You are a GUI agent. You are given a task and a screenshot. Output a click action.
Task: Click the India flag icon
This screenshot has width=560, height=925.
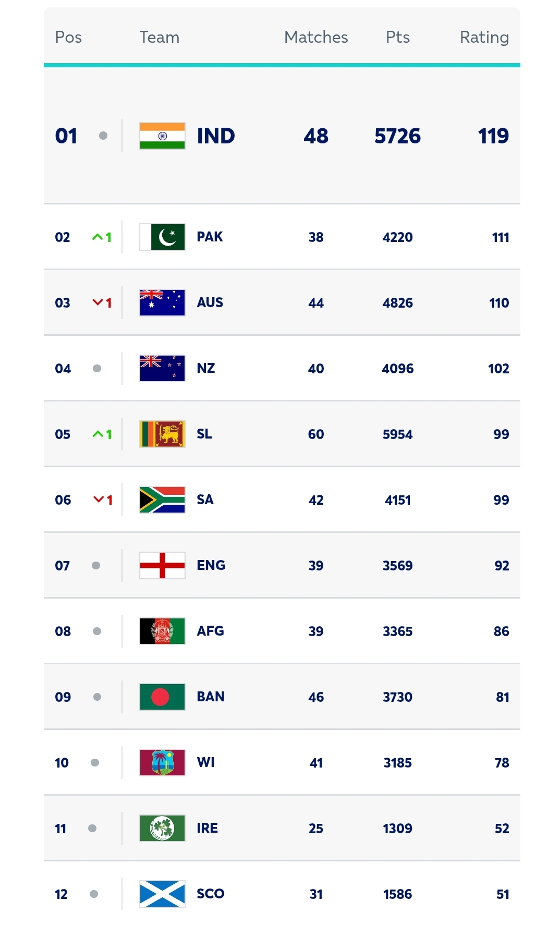[x=162, y=136]
